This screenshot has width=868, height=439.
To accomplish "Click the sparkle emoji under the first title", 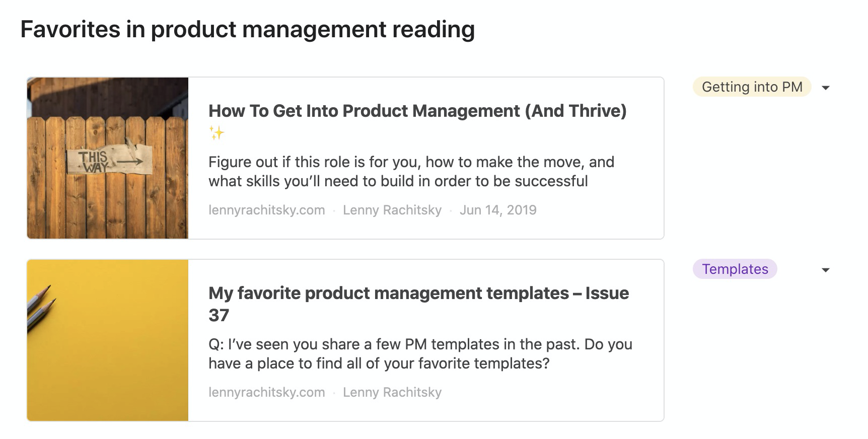I will tap(216, 133).
